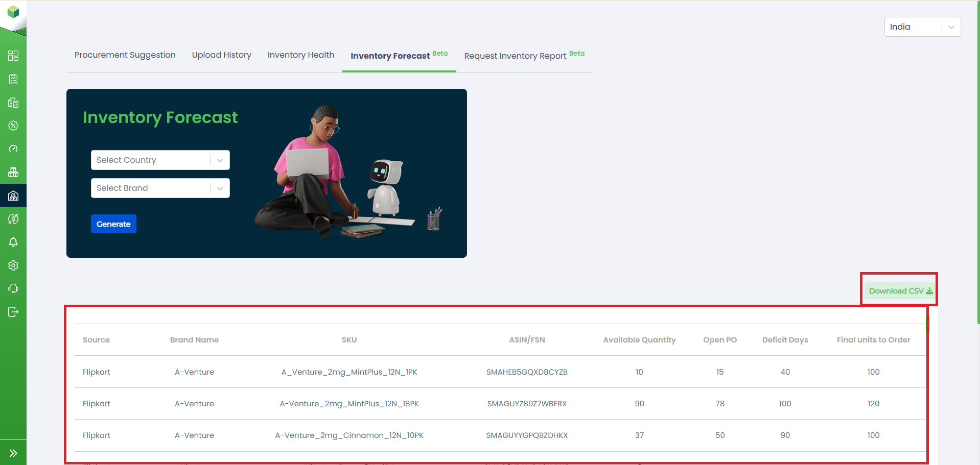Click the page's vertical scrollbar
Viewport: 980px width, 465px height.
click(978, 163)
